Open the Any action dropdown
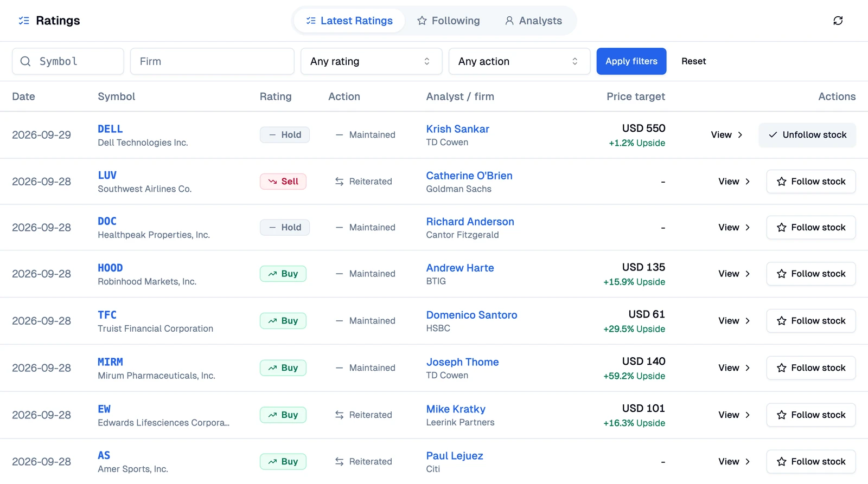 pos(519,61)
